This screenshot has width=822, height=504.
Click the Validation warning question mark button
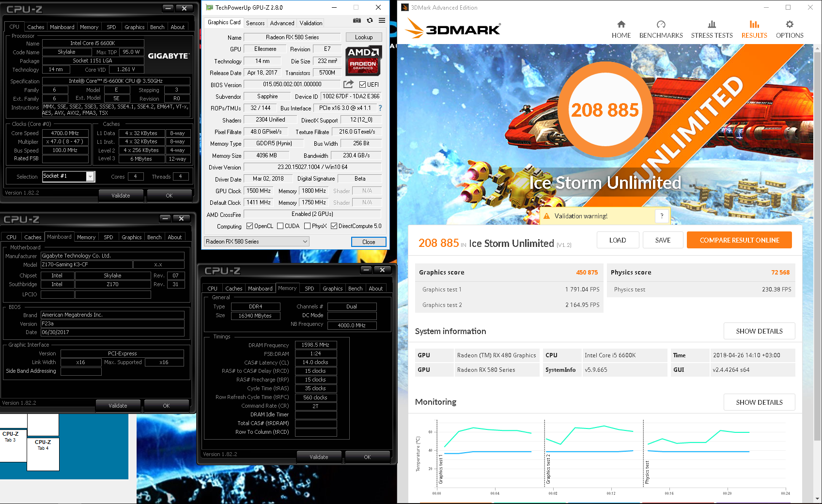pos(662,216)
